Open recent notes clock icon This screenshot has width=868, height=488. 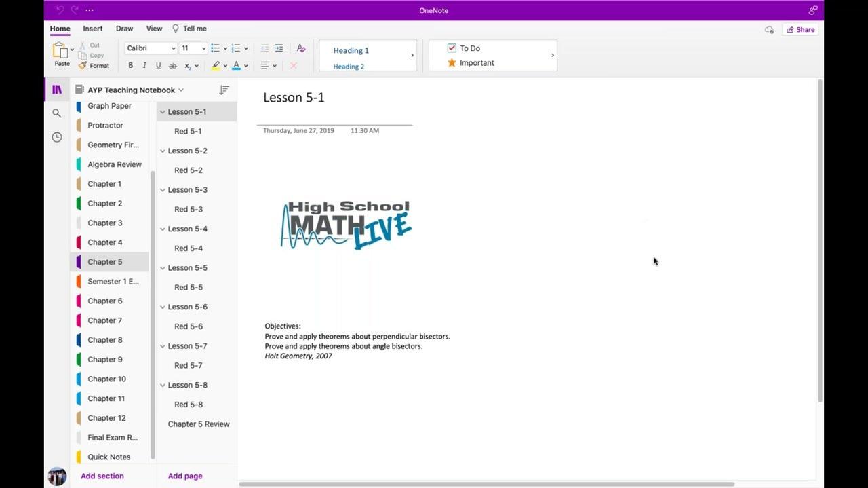[57, 137]
